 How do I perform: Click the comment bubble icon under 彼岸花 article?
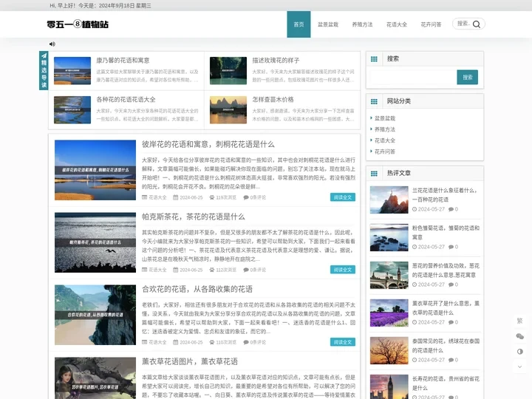(x=246, y=197)
